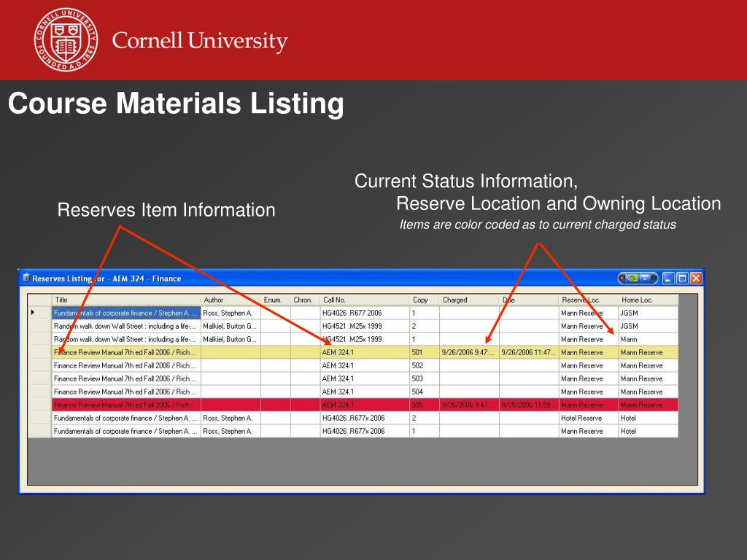
Task: Click Malkiel, Burton G. in the copy 2 row
Action: 230,326
